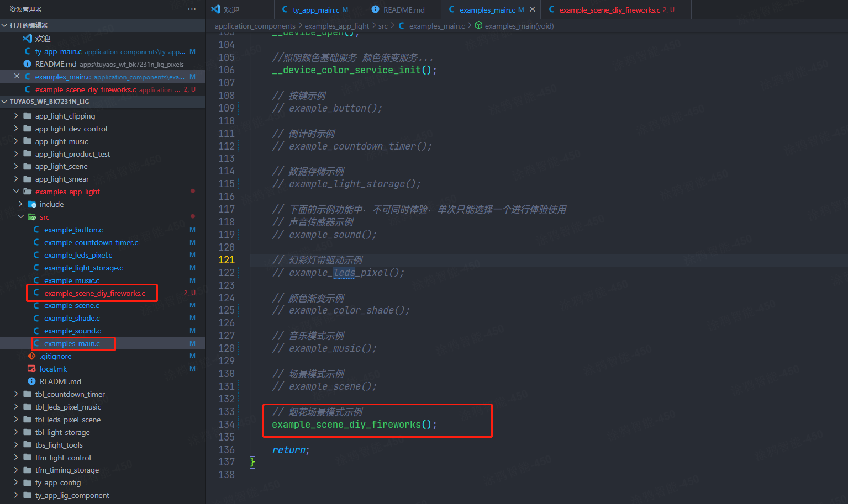848x504 pixels.
Task: Open examples_main.c in the file tree
Action: [x=72, y=343]
